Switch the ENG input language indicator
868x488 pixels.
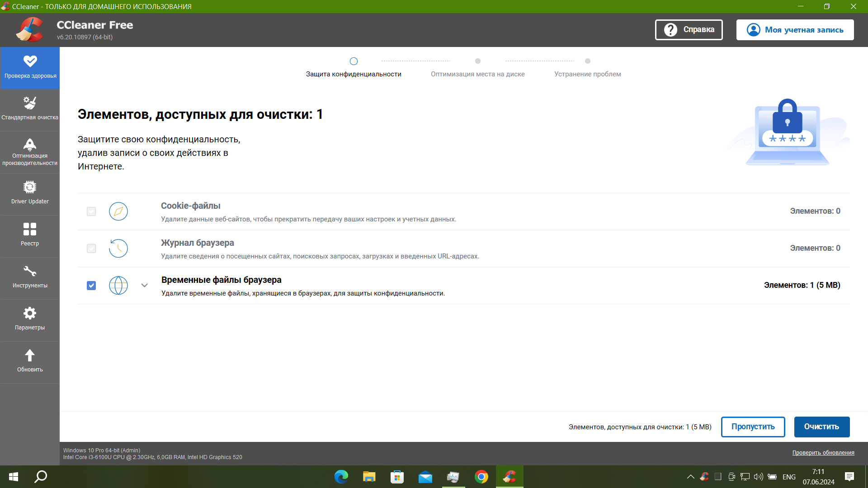[789, 477]
